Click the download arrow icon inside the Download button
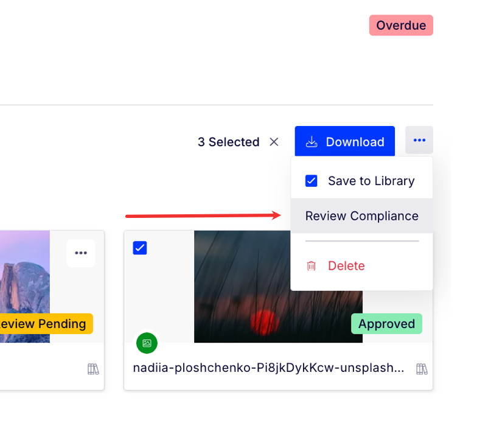This screenshot has width=477, height=448. click(312, 142)
